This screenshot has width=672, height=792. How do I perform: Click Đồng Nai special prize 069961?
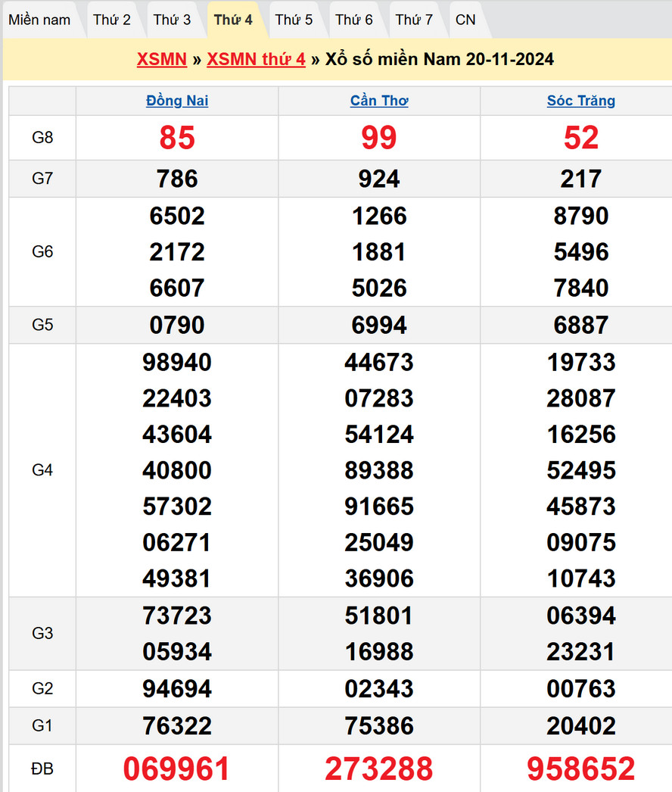pyautogui.click(x=177, y=769)
